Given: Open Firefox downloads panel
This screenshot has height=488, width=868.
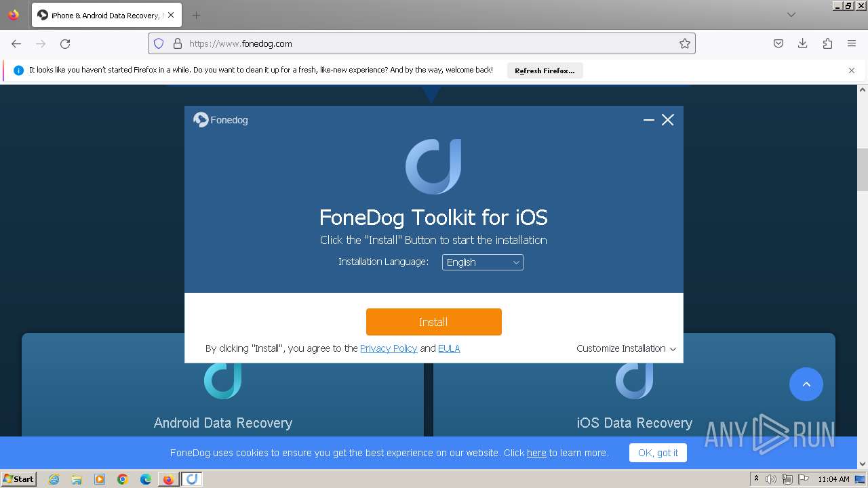Looking at the screenshot, I should 803,43.
